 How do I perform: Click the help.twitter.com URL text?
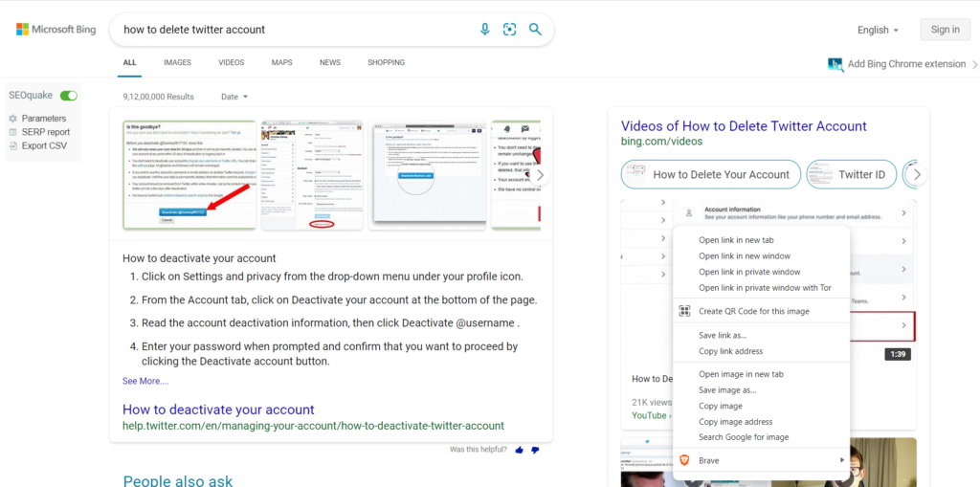313,426
